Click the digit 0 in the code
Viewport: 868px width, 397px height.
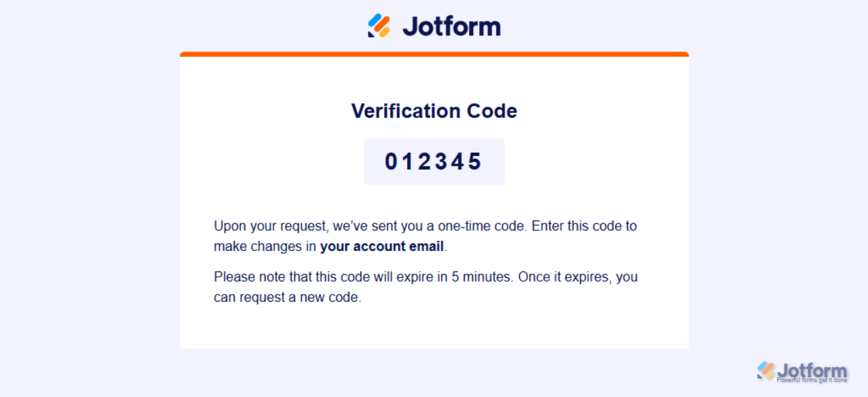(392, 162)
